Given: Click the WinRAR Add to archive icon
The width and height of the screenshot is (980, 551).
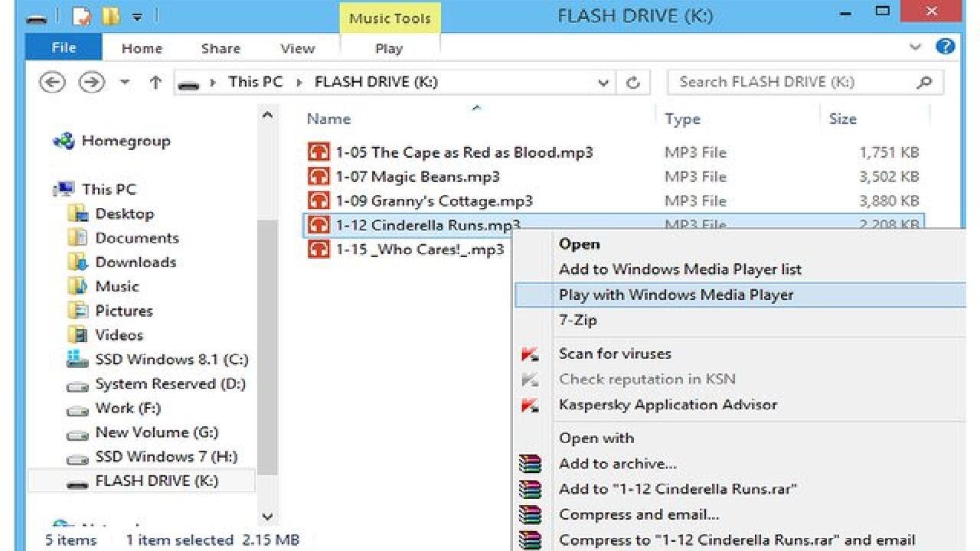Looking at the screenshot, I should (x=530, y=464).
